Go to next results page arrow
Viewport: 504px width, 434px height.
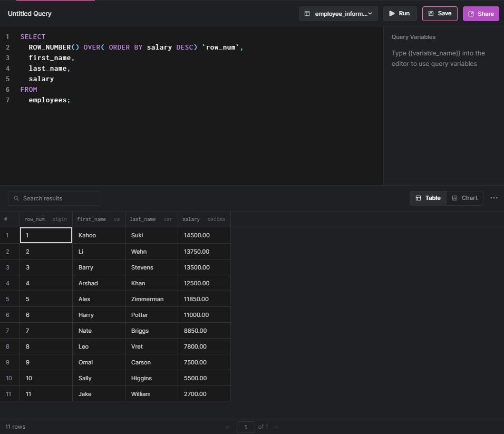click(x=276, y=427)
